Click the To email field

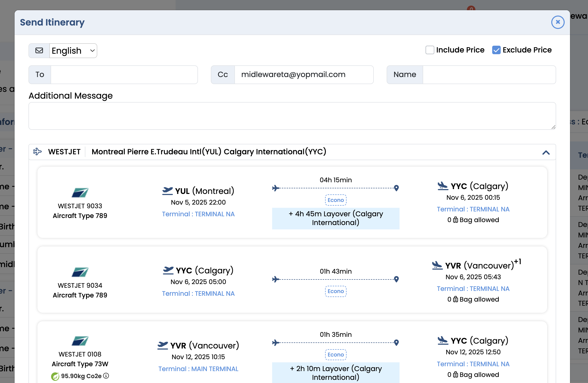124,75
